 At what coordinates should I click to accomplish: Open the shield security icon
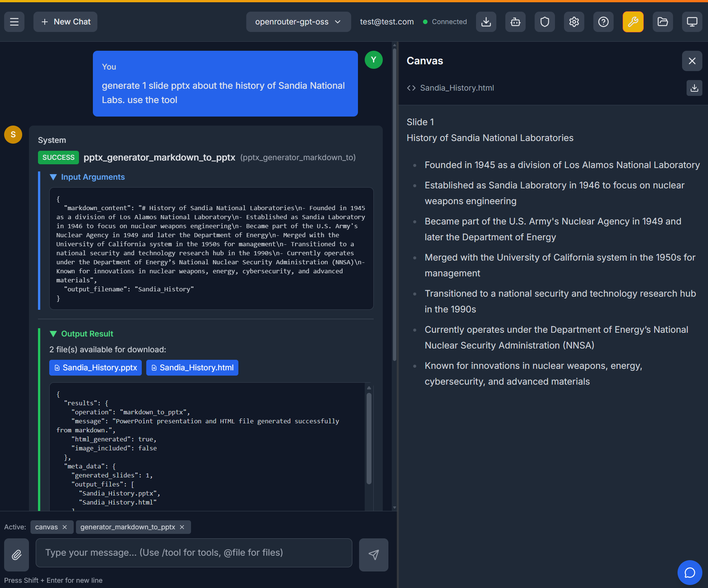tap(545, 22)
